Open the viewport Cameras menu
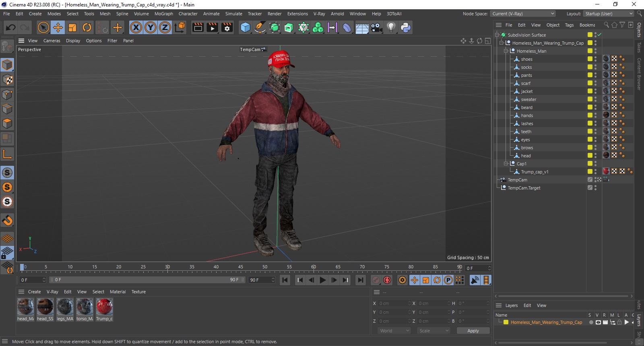The height and width of the screenshot is (346, 644). tap(52, 41)
